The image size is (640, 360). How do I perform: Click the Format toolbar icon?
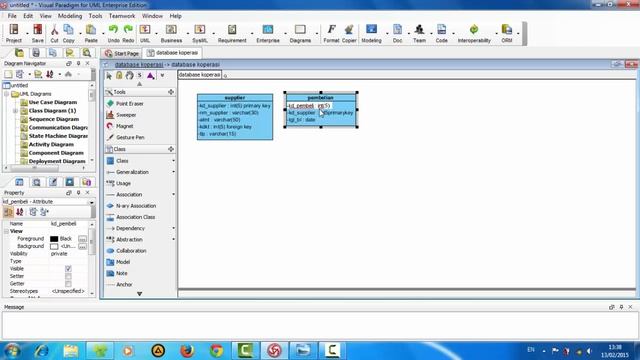(x=331, y=33)
